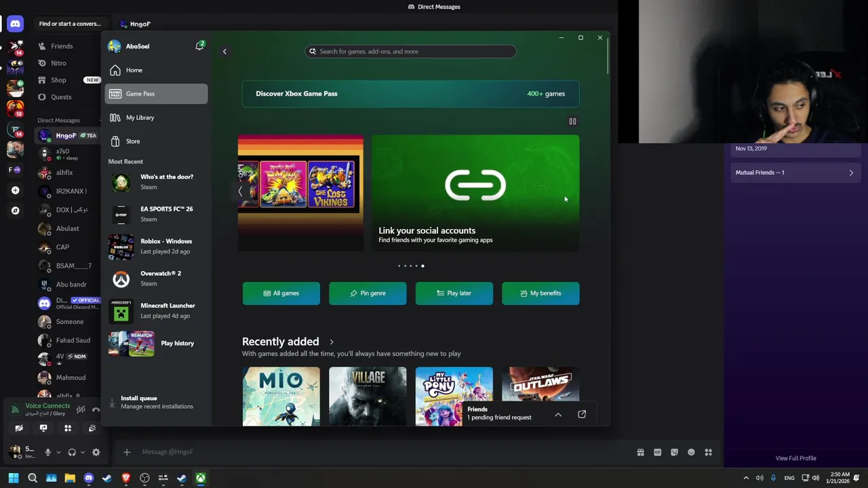Click the Pin genre button
This screenshot has height=488, width=868.
(x=368, y=293)
